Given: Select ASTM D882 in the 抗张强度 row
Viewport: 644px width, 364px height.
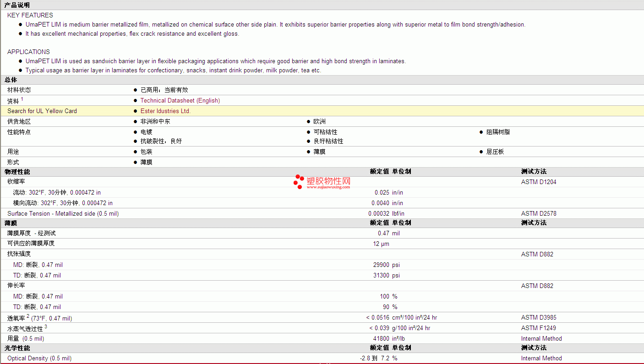Looking at the screenshot, I should tap(537, 255).
